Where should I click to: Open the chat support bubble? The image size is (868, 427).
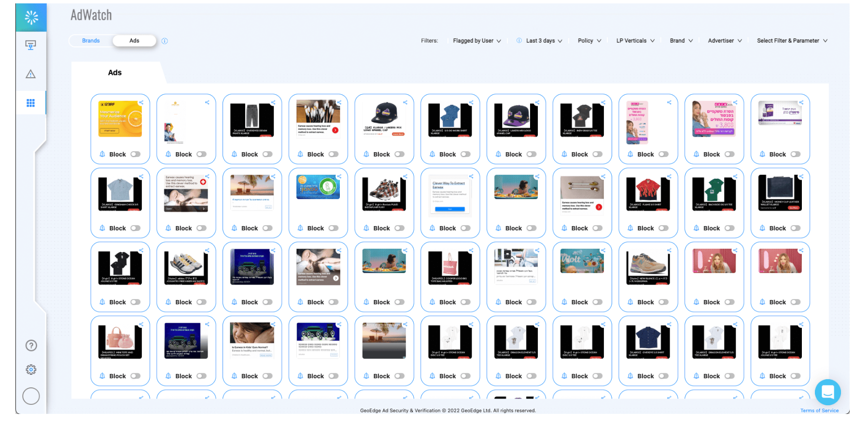pyautogui.click(x=827, y=392)
